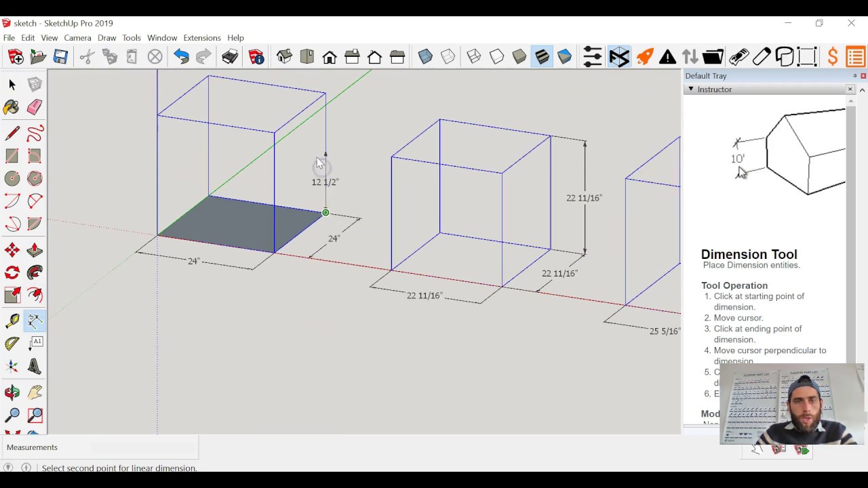
Task: Choose the Follow Me tool
Action: [x=35, y=272]
